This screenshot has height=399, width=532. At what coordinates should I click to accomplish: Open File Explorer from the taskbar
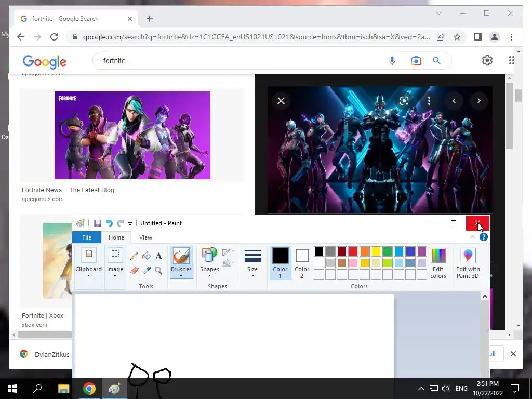click(64, 389)
